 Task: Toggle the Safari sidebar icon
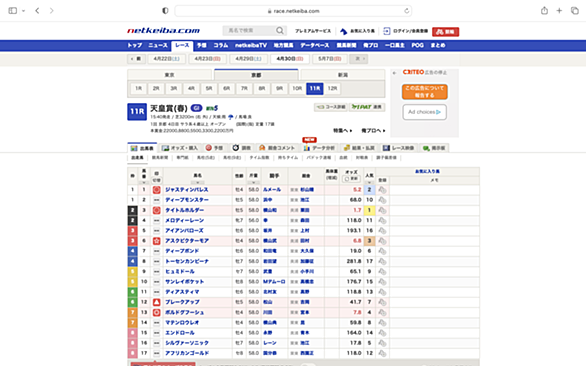tap(13, 10)
